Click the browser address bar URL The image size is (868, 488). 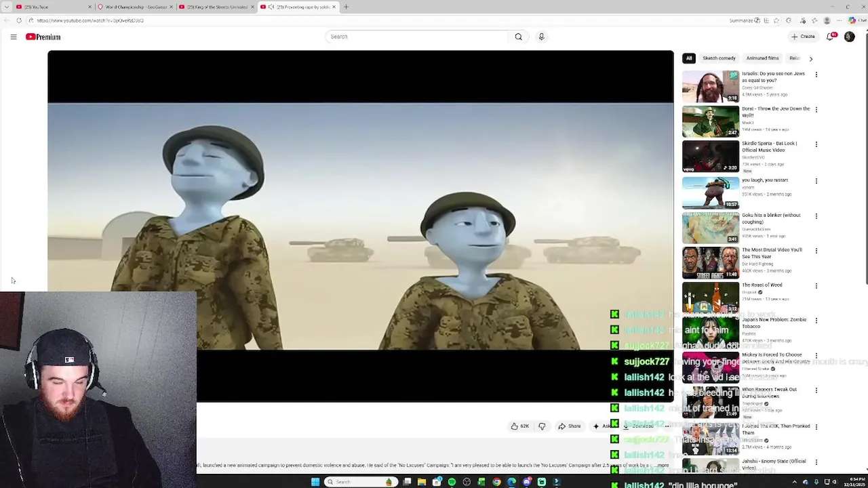pyautogui.click(x=90, y=20)
